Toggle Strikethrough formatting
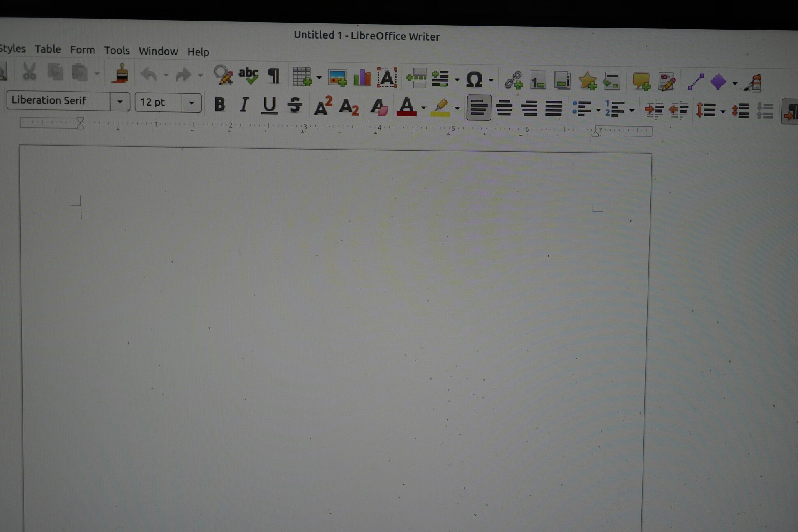The height and width of the screenshot is (532, 798). coord(295,106)
